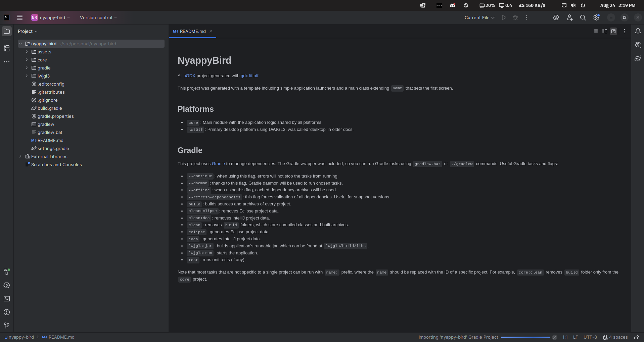
Task: Open the Git tool window icon
Action: 7,326
